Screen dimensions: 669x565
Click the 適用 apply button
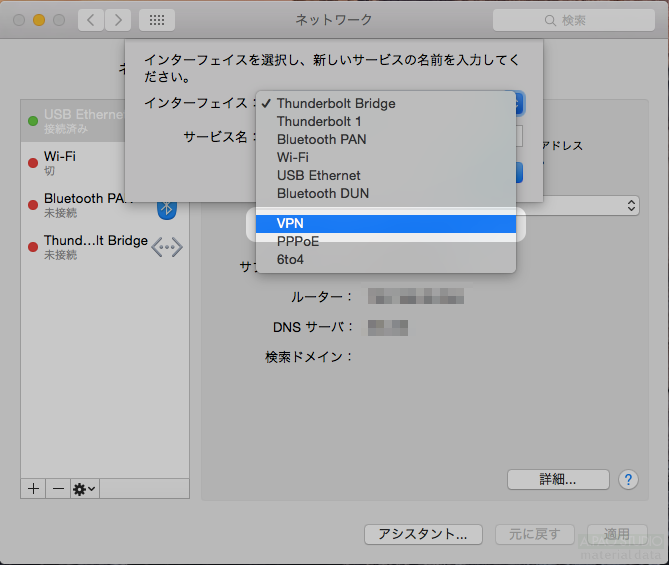click(617, 534)
